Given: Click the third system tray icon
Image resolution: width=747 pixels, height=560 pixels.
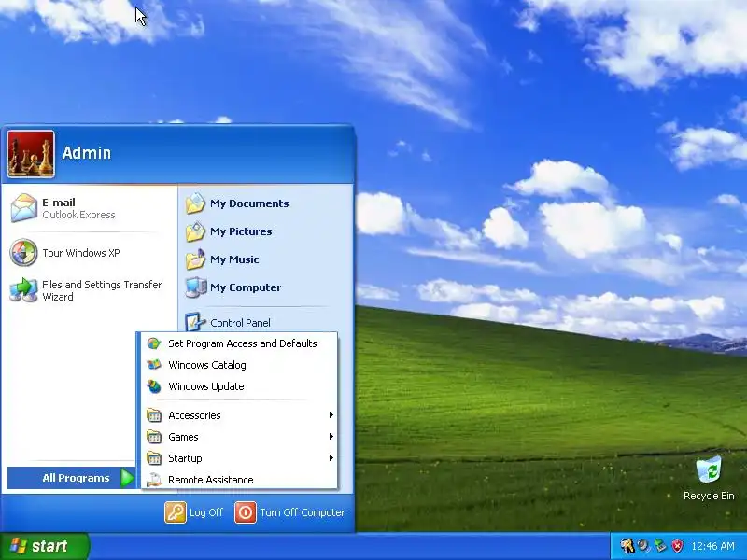Looking at the screenshot, I should tap(660, 546).
